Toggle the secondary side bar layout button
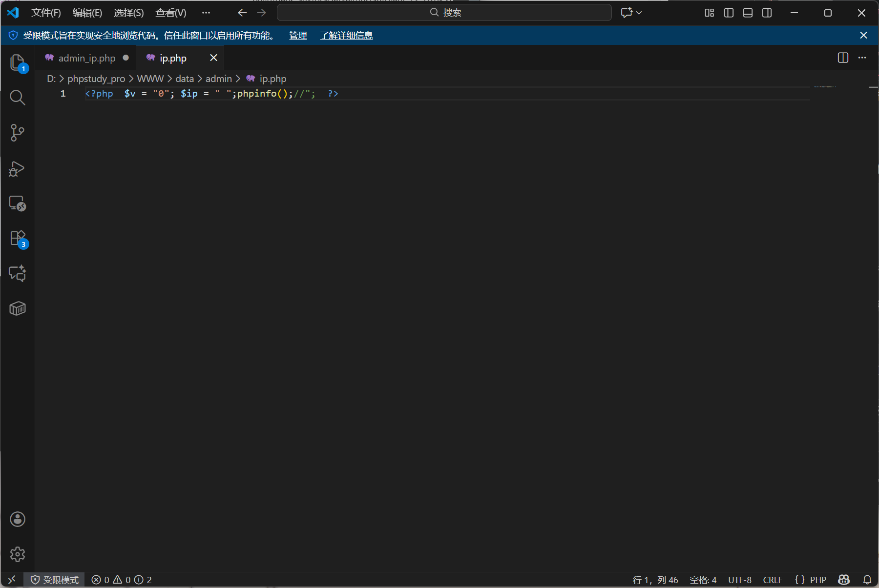This screenshot has width=879, height=588. click(x=767, y=13)
